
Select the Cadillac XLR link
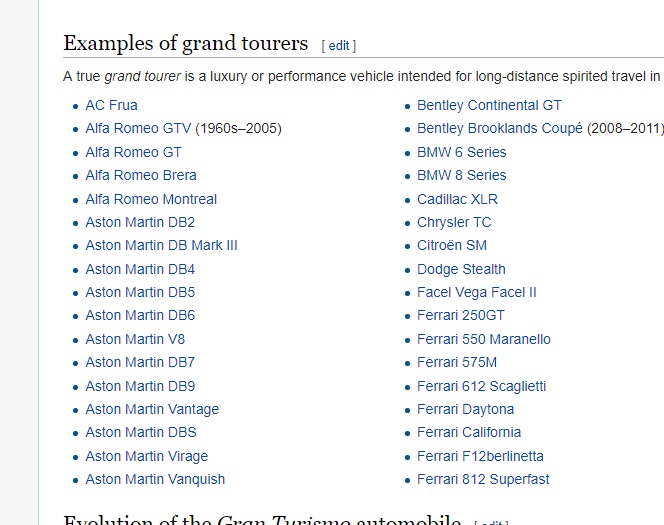point(457,199)
